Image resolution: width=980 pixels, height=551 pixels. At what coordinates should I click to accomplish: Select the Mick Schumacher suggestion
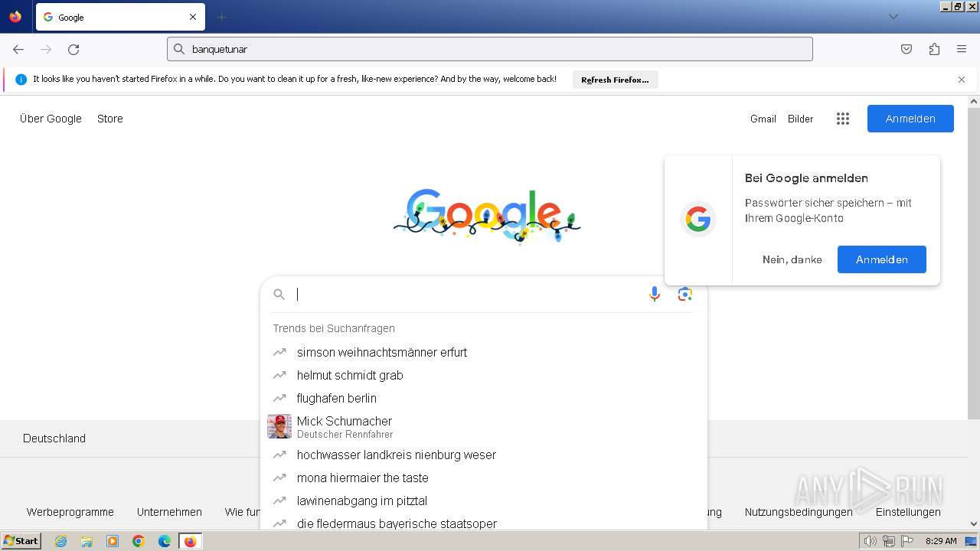coord(484,426)
